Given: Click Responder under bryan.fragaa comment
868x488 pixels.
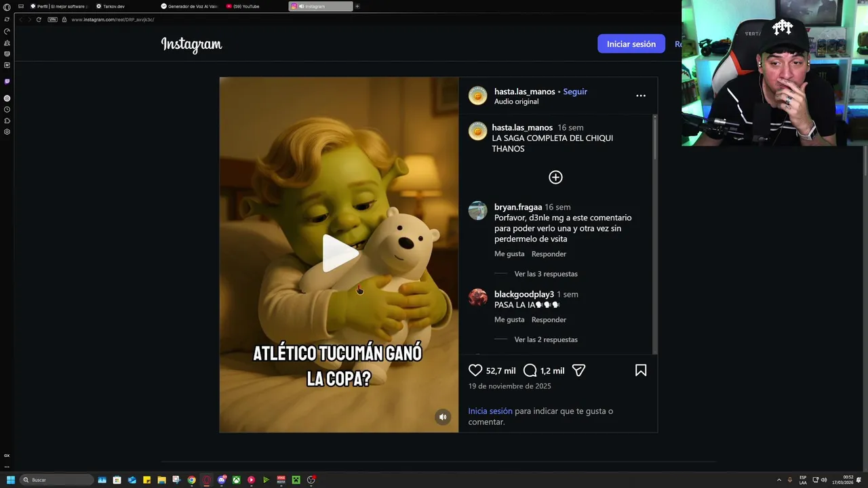Looking at the screenshot, I should click(x=549, y=253).
